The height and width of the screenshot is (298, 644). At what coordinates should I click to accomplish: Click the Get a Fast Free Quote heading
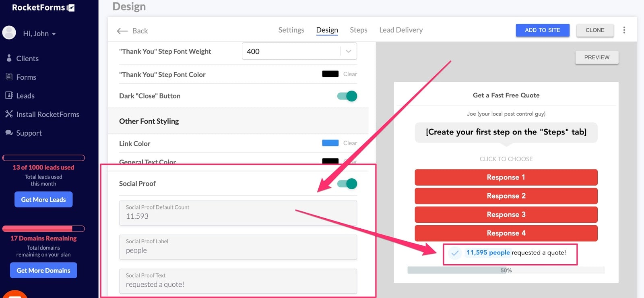pyautogui.click(x=506, y=95)
